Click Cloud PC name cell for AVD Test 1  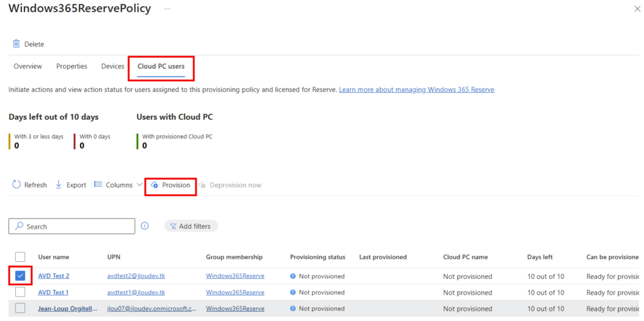pyautogui.click(x=468, y=293)
